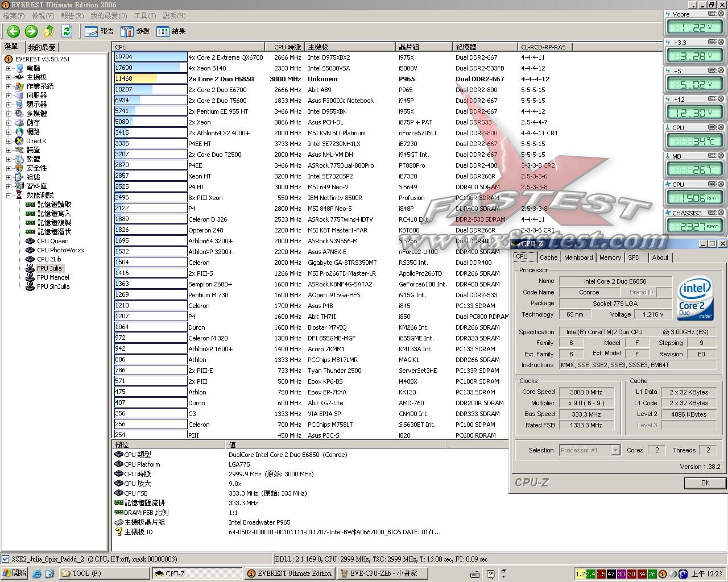The height and width of the screenshot is (582, 728).
Task: Click the 主機板 column header in results
Action: coord(350,47)
